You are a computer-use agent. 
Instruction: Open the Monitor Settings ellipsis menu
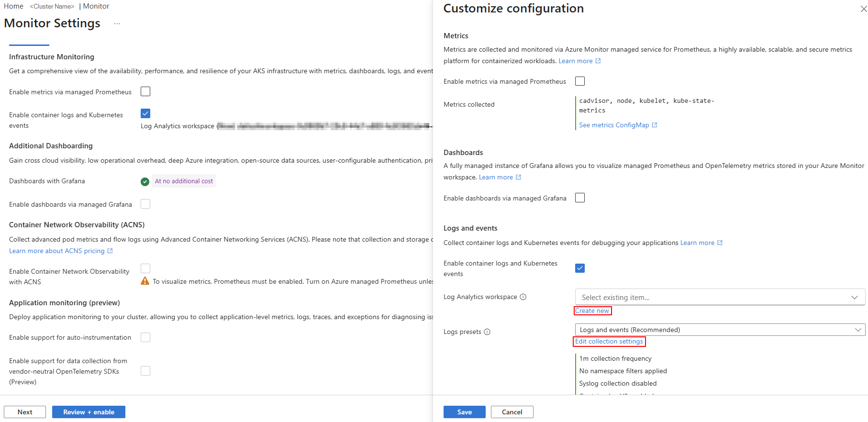click(117, 24)
